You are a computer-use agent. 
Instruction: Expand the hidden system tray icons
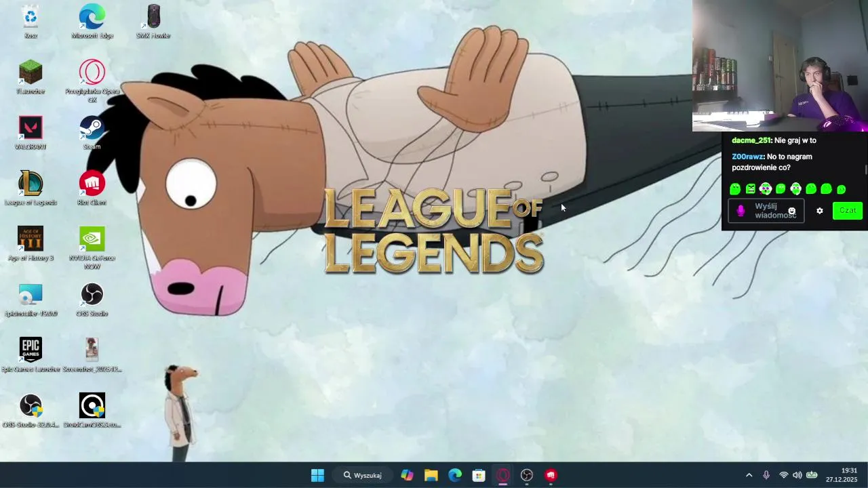[749, 475]
